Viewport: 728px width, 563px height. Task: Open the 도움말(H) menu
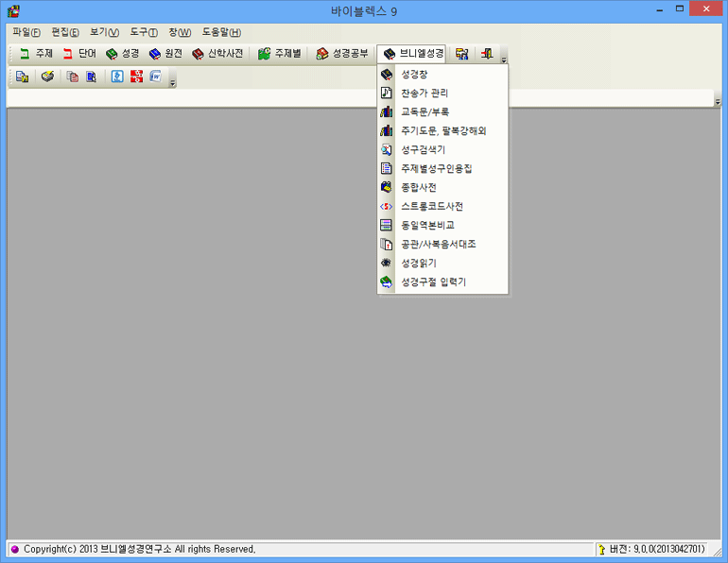pos(221,32)
